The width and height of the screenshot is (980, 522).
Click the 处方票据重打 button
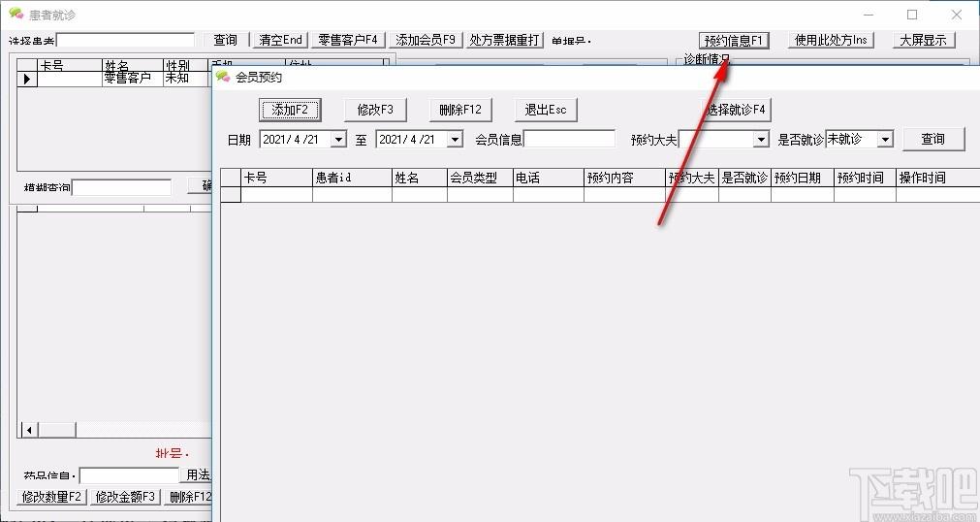click(505, 40)
